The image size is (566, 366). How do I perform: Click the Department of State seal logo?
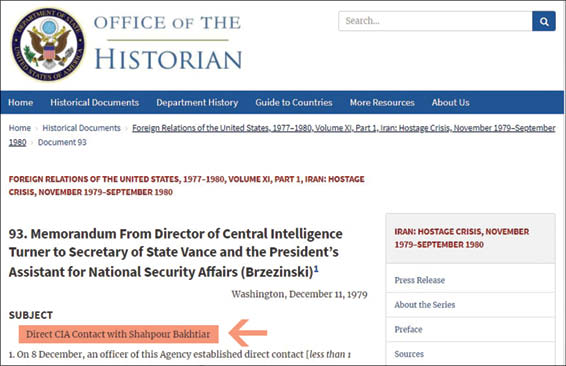click(x=48, y=45)
